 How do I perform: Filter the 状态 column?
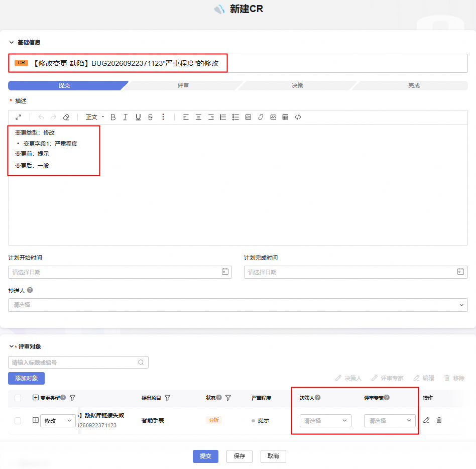[228, 398]
